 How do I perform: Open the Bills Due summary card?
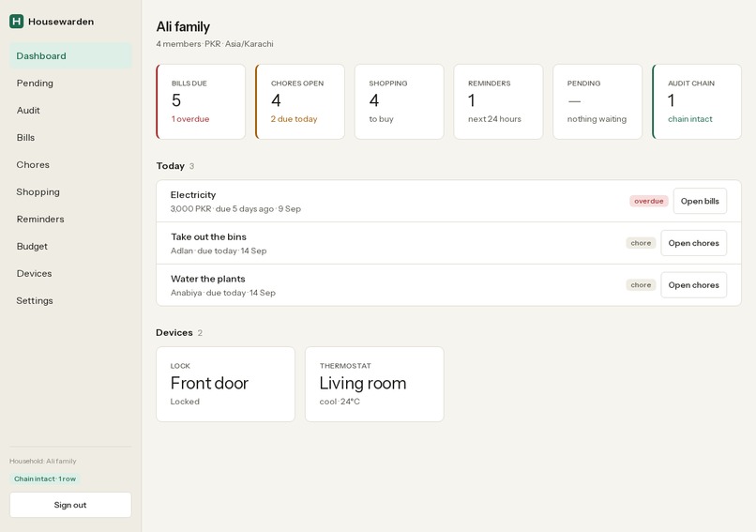(201, 101)
